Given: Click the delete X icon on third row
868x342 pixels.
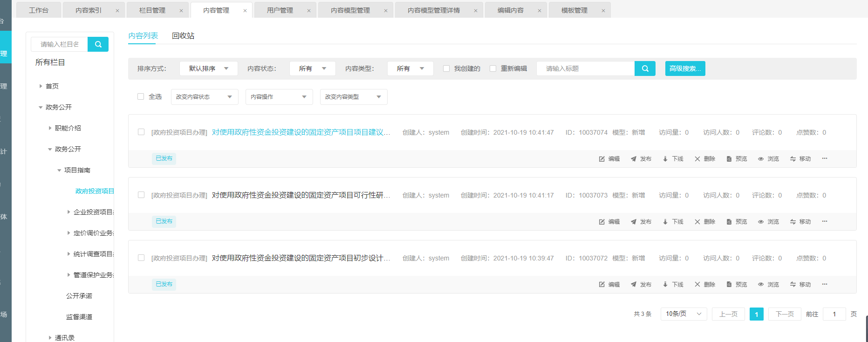Looking at the screenshot, I should (697, 285).
